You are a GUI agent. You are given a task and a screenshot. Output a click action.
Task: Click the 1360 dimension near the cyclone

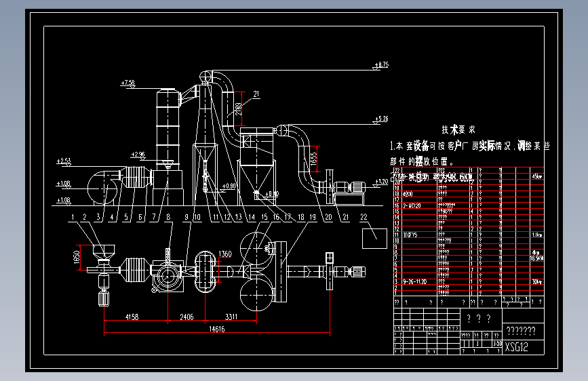(x=225, y=254)
